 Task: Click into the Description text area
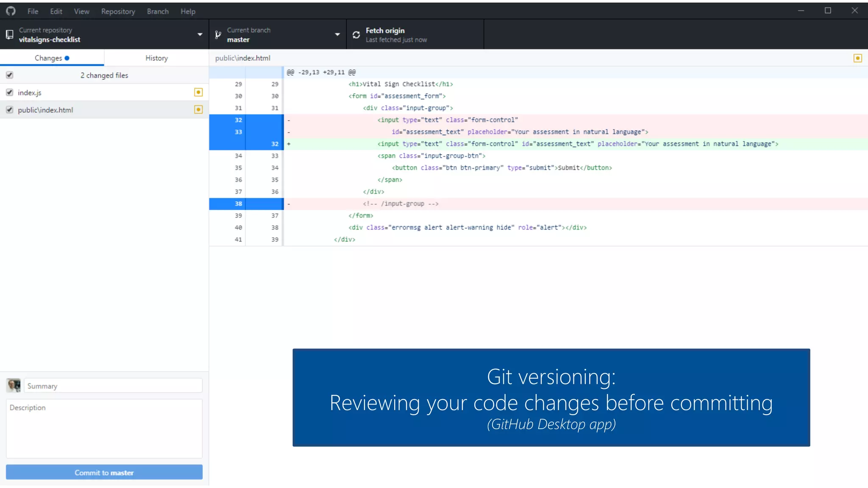[104, 428]
